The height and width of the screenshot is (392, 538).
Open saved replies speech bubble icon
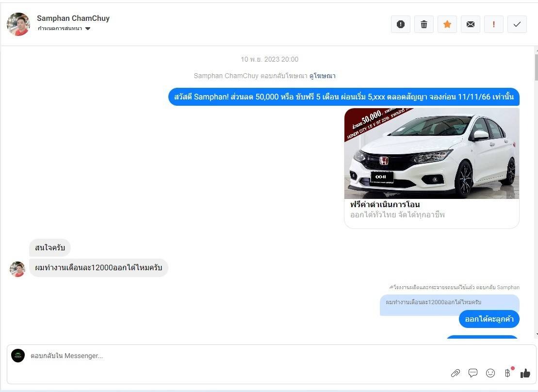(473, 373)
